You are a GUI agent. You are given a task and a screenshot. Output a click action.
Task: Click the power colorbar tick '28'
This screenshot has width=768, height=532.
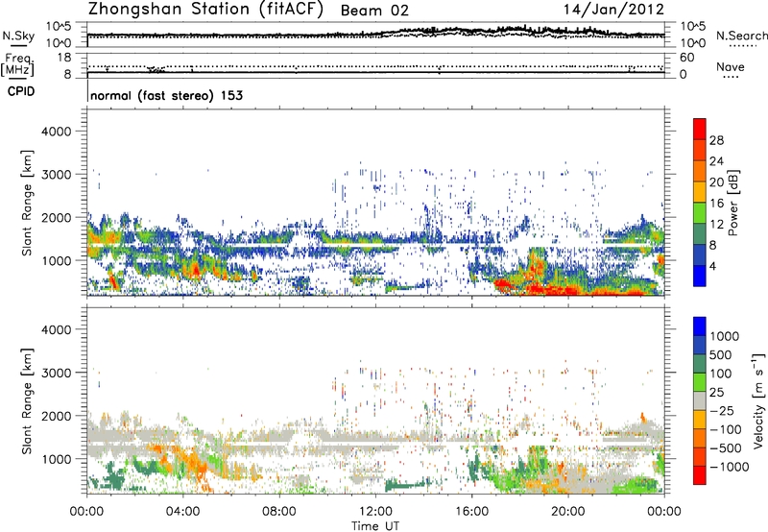point(716,140)
